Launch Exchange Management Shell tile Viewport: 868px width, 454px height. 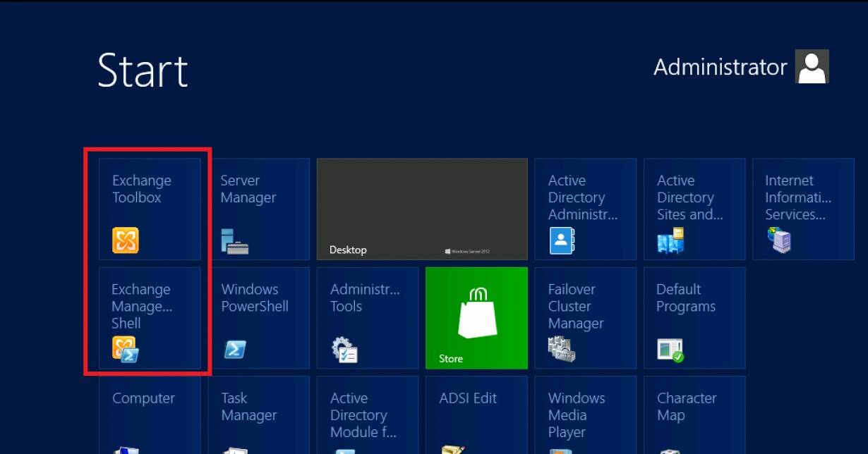coord(150,318)
